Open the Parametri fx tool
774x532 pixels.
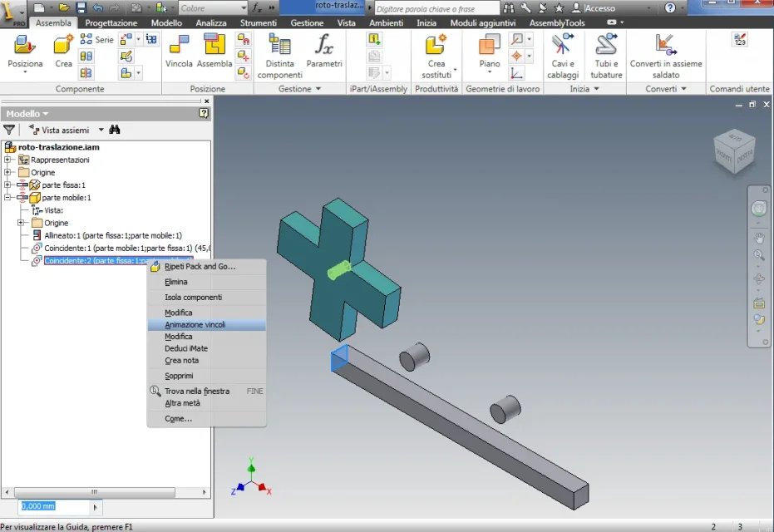pyautogui.click(x=324, y=46)
